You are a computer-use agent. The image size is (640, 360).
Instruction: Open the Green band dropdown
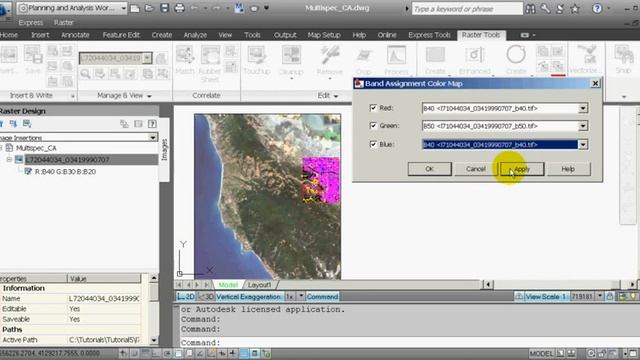click(583, 126)
